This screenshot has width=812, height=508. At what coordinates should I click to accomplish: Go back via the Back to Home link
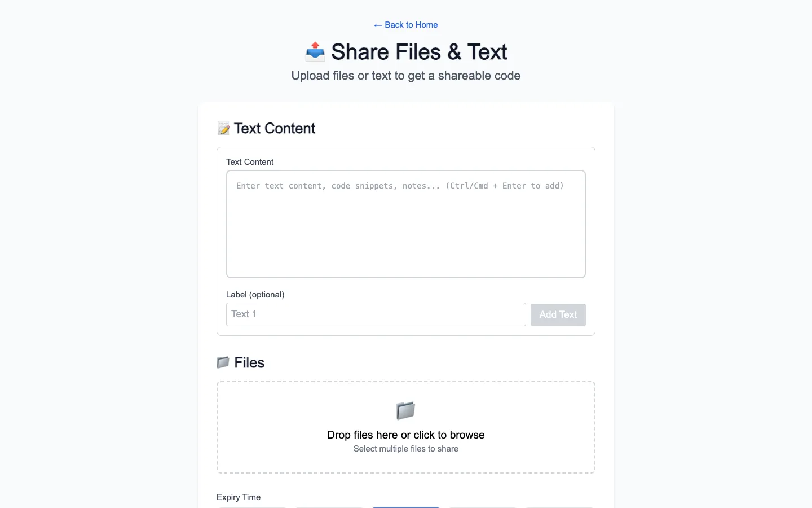click(x=405, y=25)
